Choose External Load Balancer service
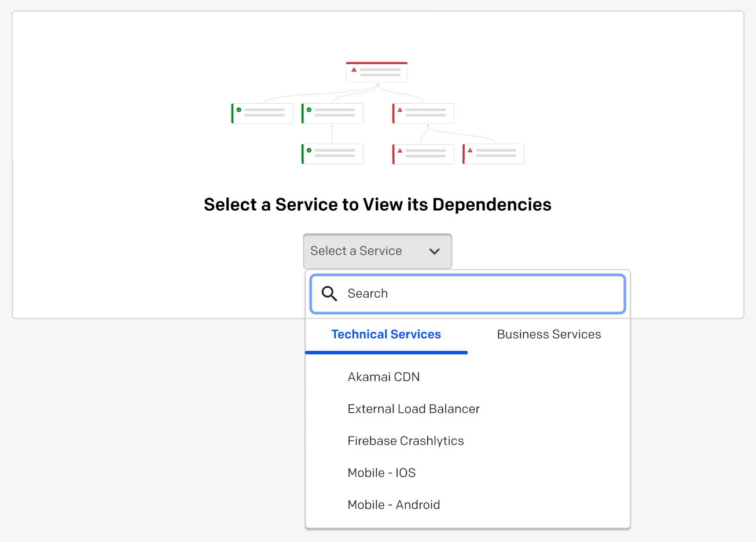The height and width of the screenshot is (542, 756). click(413, 409)
